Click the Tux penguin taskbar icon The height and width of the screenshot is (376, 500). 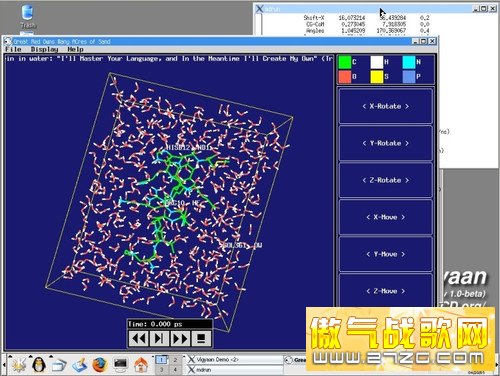click(39, 365)
